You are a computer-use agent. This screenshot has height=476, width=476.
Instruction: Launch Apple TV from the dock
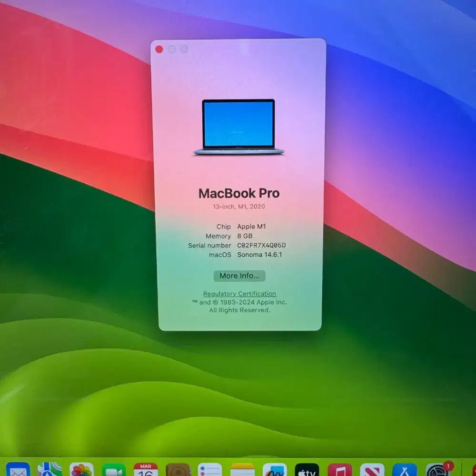(307, 471)
